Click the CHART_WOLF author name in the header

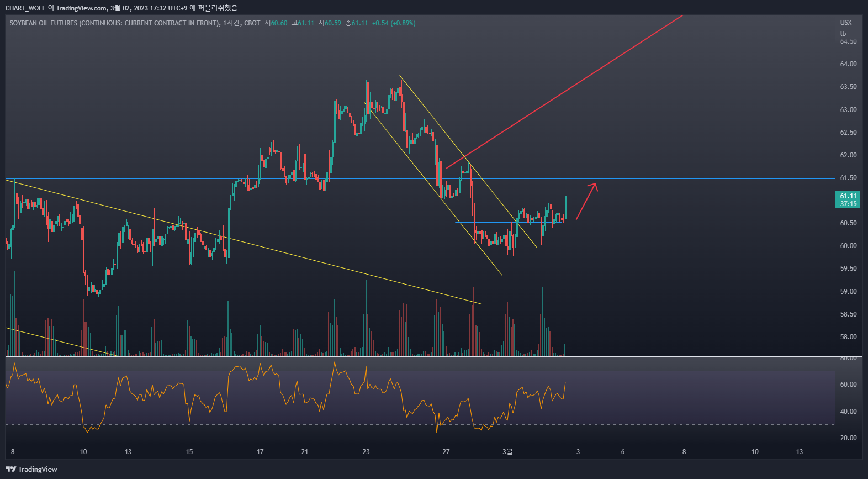pos(25,8)
